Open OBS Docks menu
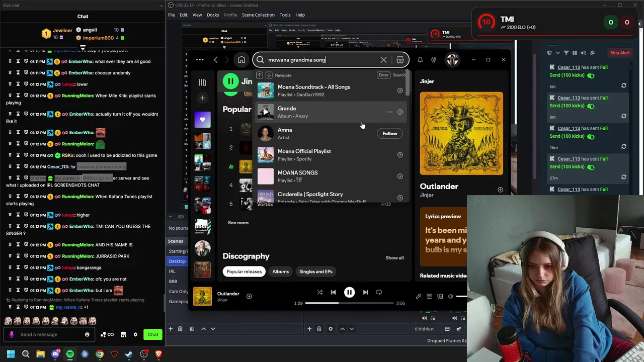Viewport: 644px width, 362px height. (213, 15)
